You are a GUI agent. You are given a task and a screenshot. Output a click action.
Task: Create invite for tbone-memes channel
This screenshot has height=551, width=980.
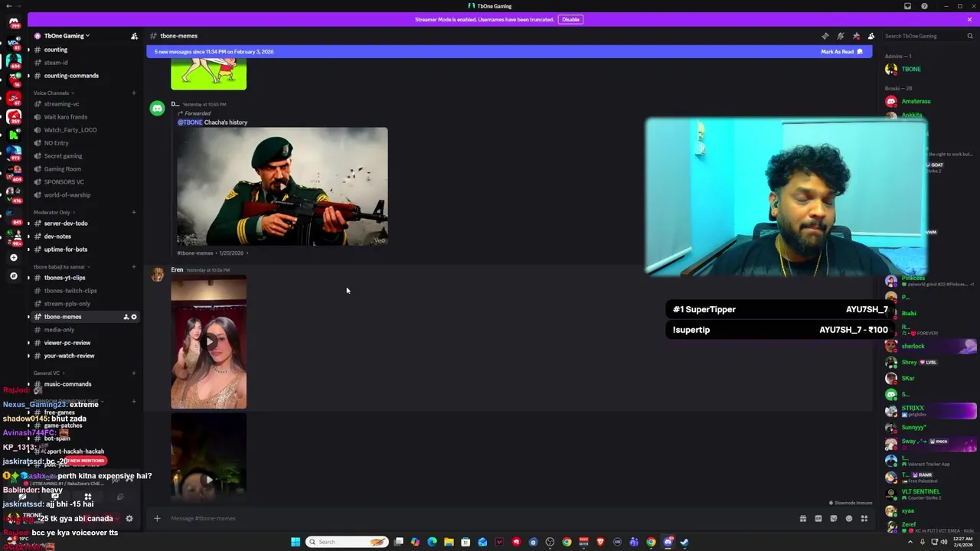click(x=126, y=317)
